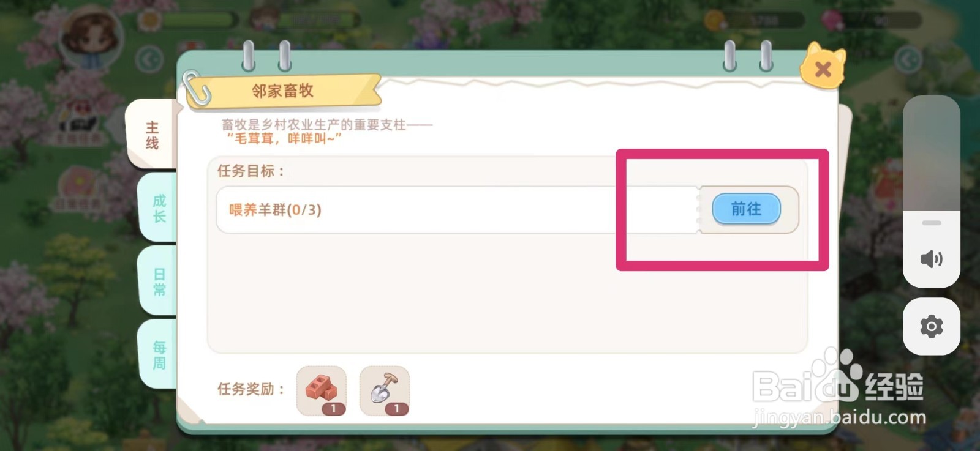The width and height of the screenshot is (980, 451).
Task: Open settings via the gear icon
Action: (x=932, y=326)
